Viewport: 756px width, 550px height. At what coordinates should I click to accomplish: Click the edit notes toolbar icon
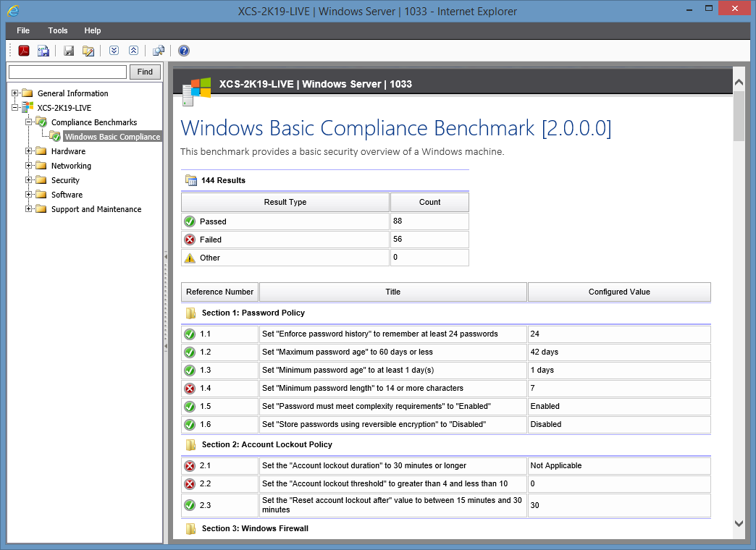(88, 51)
